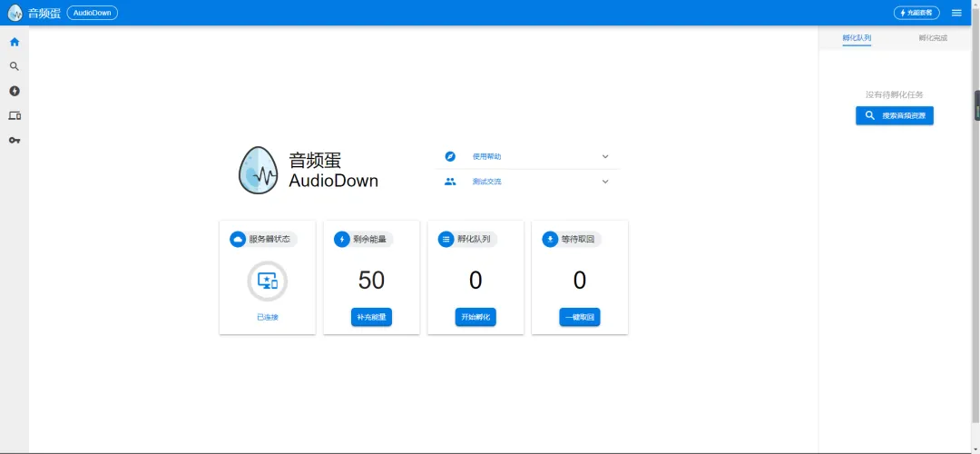Expand the 测试交流 section
The height and width of the screenshot is (454, 980).
pyautogui.click(x=527, y=182)
